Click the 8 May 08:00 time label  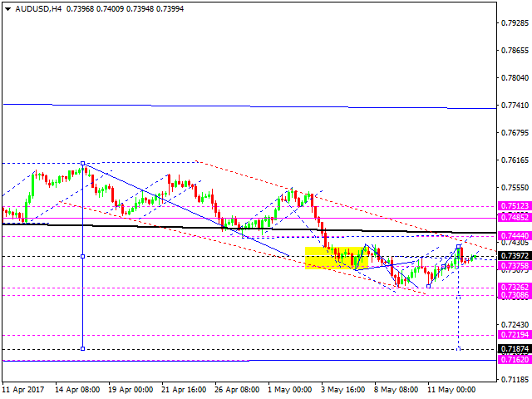coord(396,390)
